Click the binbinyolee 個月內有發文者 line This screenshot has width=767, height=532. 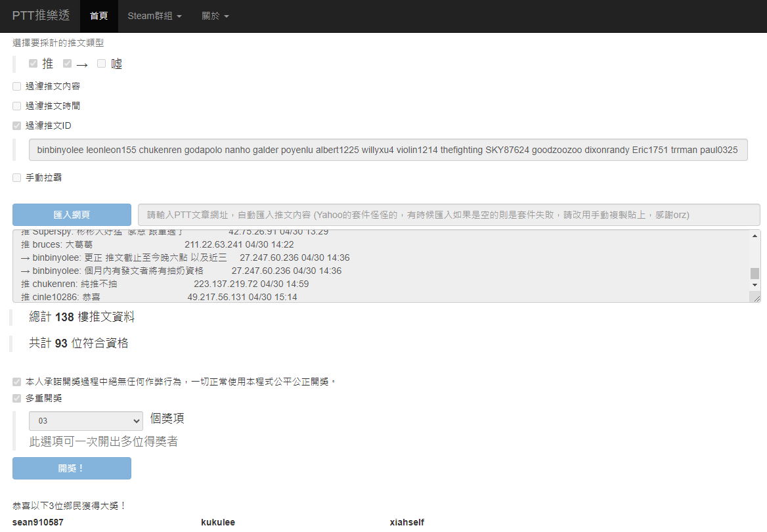click(x=181, y=271)
